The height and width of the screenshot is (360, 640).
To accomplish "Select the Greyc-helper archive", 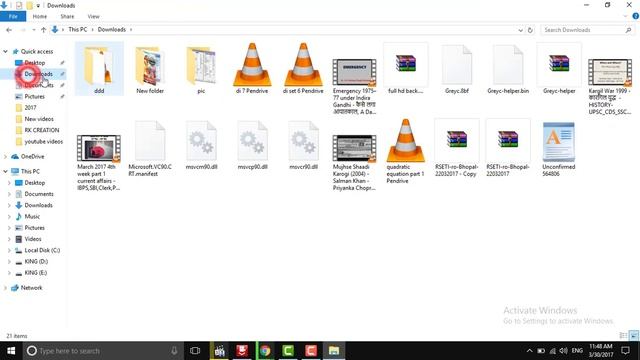I will pos(559,69).
